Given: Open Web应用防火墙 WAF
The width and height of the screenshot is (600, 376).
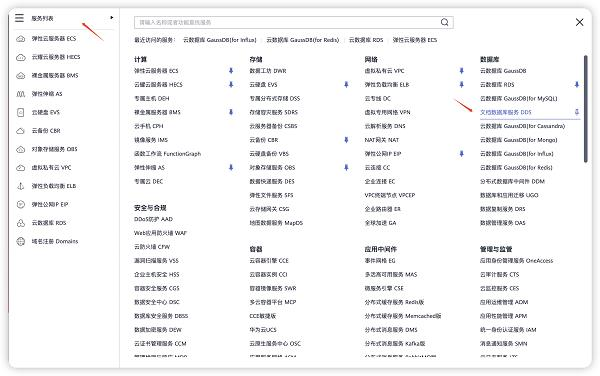Looking at the screenshot, I should tap(160, 233).
